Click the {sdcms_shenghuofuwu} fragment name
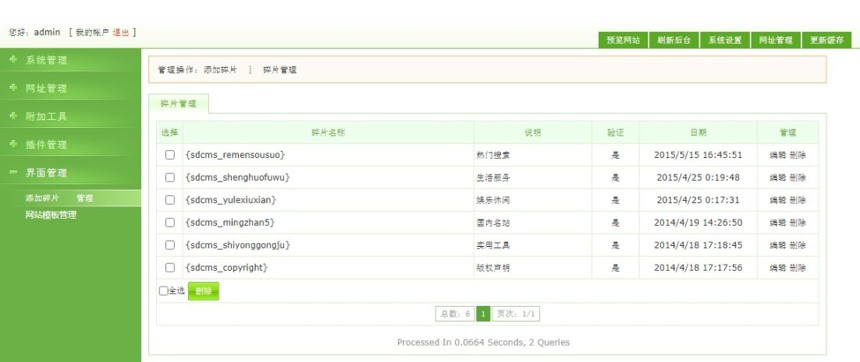 [237, 178]
